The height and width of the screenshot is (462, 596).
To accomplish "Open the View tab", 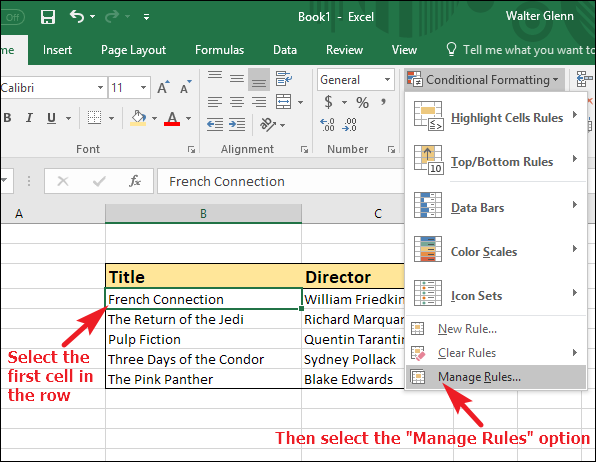I will point(404,50).
